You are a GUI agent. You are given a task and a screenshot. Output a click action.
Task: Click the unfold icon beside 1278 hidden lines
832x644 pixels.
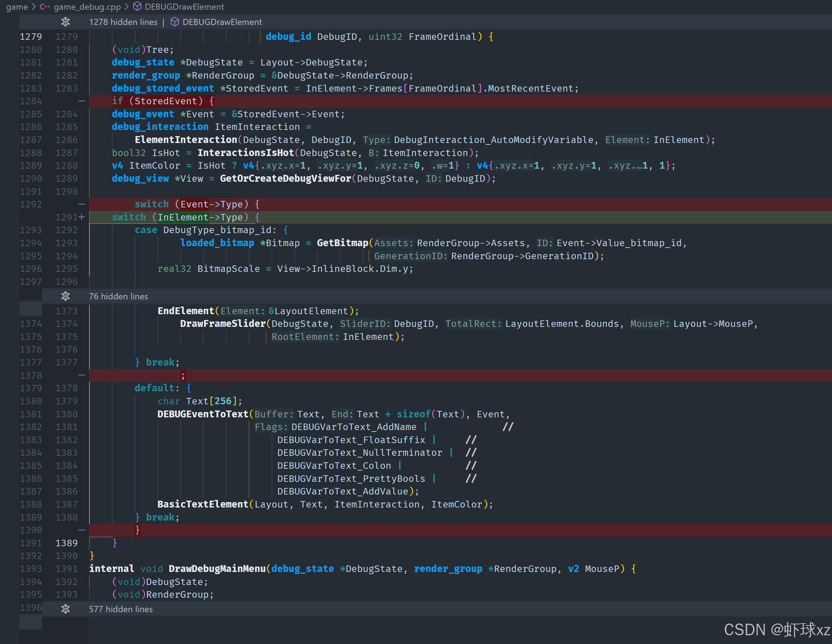click(x=66, y=22)
